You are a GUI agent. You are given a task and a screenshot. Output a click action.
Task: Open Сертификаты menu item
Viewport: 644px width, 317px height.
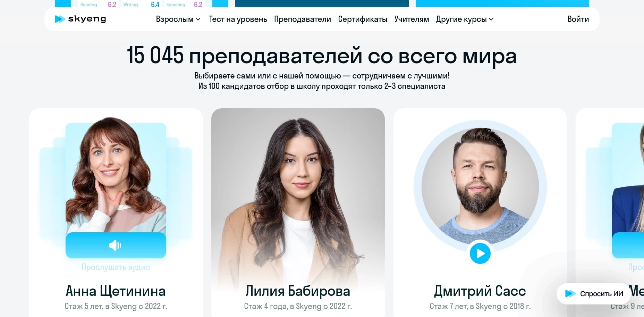[x=363, y=19]
